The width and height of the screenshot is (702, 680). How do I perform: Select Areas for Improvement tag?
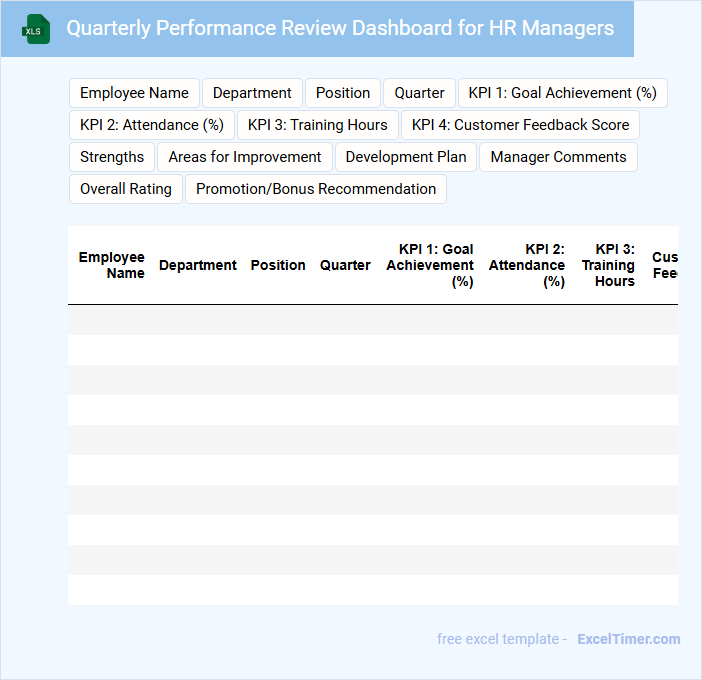click(245, 157)
